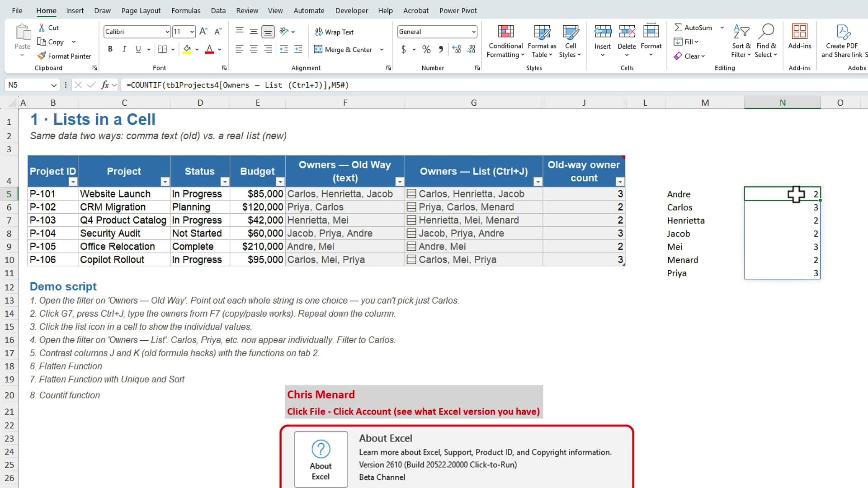Toggle Center horizontal alignment
Screen dimensions: 868x488
[254, 49]
